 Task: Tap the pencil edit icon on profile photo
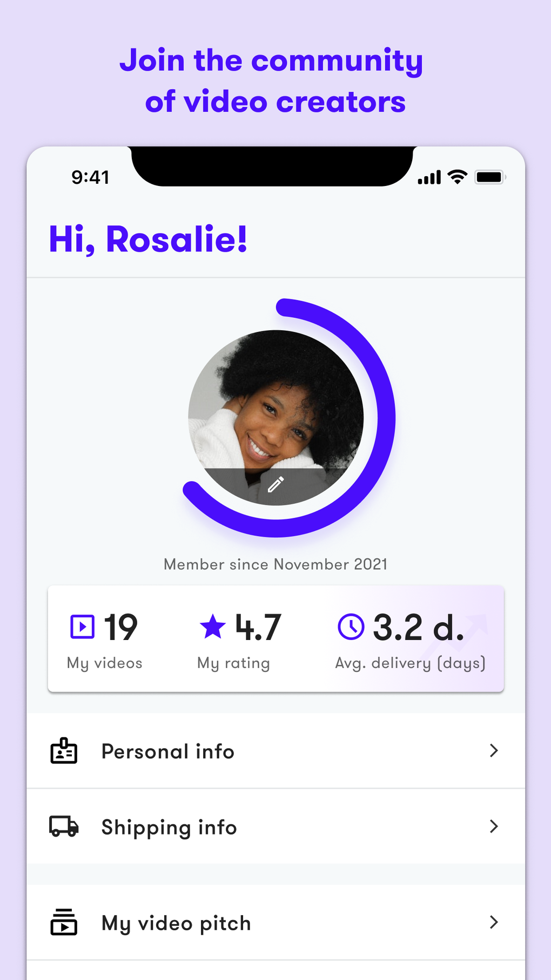(x=275, y=484)
